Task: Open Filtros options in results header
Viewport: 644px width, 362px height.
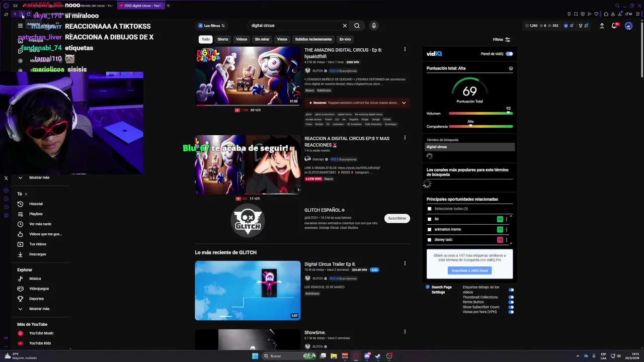Action: pyautogui.click(x=502, y=40)
